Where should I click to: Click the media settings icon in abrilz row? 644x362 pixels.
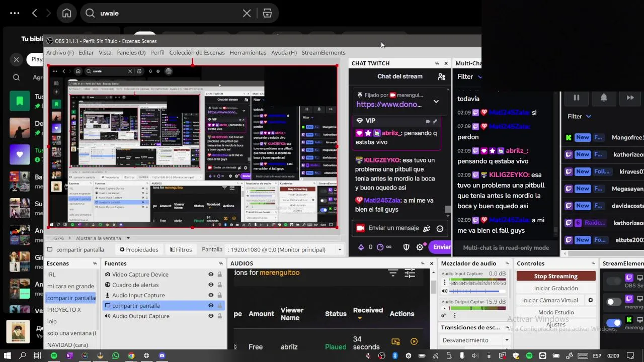(x=396, y=341)
